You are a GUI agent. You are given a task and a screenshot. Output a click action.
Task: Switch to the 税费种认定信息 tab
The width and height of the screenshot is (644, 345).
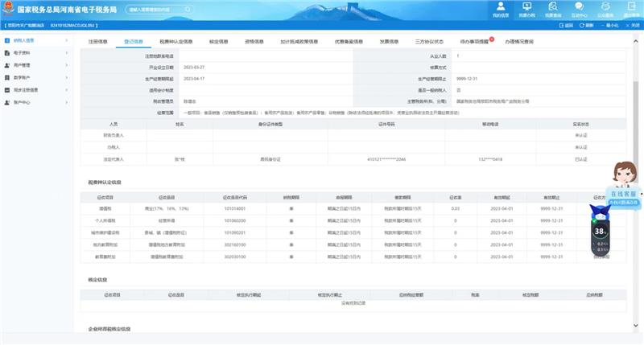pos(175,40)
